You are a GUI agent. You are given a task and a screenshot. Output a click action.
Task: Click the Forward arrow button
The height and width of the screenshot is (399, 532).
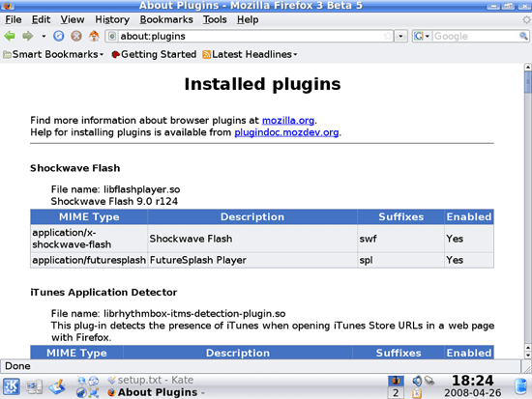(28, 36)
